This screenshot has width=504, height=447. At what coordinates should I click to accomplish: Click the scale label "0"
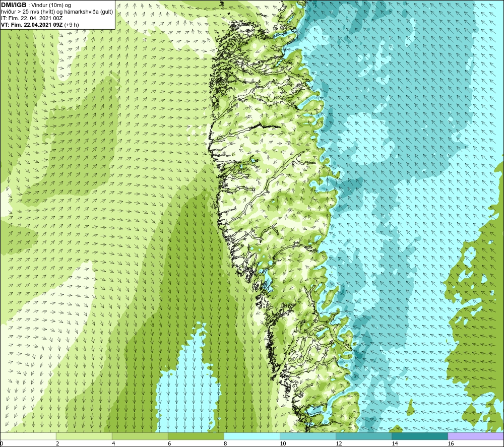[x=2, y=444]
